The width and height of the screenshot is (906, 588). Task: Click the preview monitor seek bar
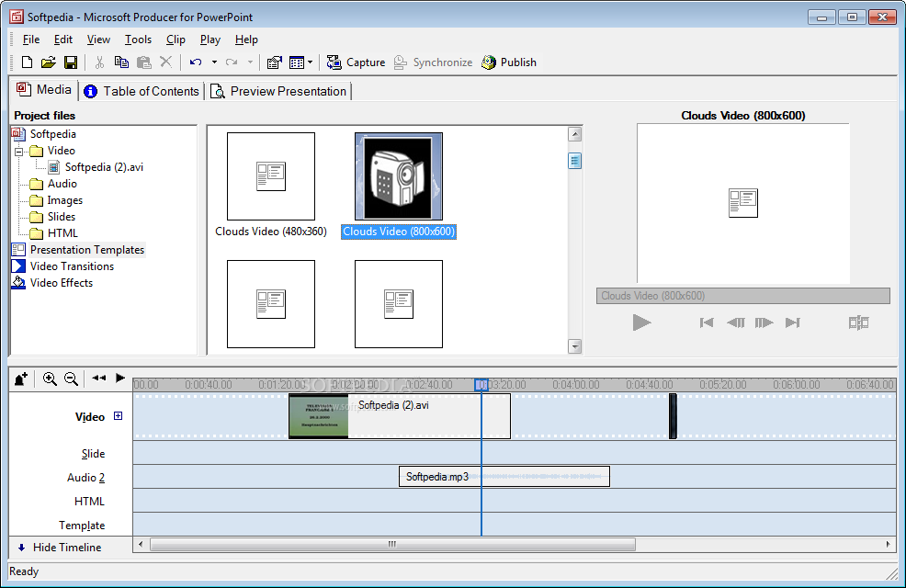743,296
